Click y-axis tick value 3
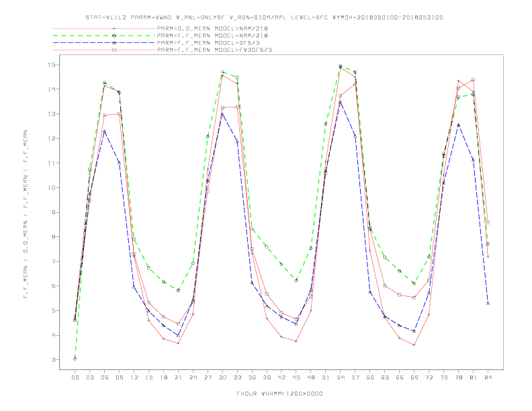532x411 pixels. 53,360
